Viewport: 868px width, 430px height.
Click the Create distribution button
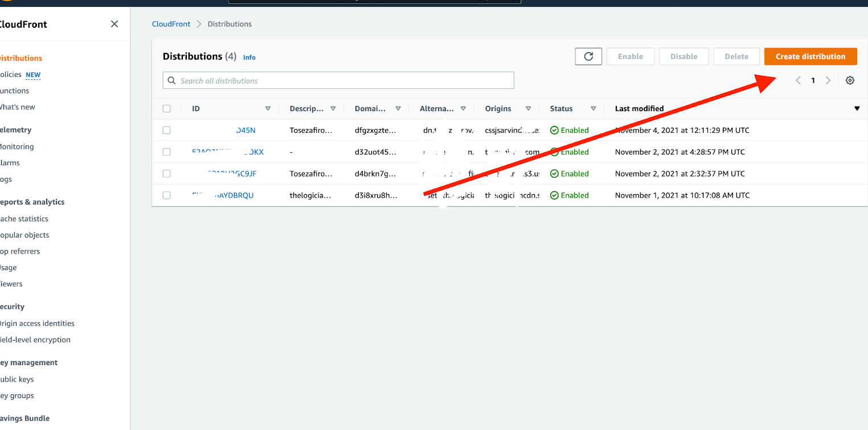point(810,56)
